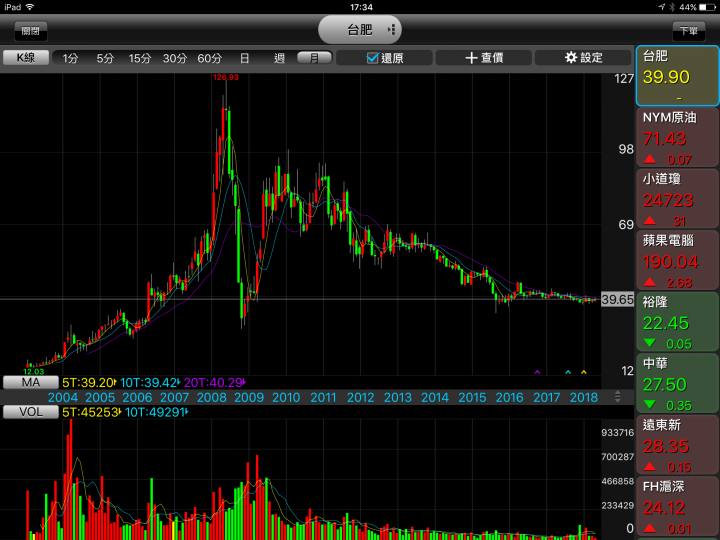This screenshot has height=540, width=720.
Task: Tap the 20T:40.29 moving average setting
Action: [214, 382]
